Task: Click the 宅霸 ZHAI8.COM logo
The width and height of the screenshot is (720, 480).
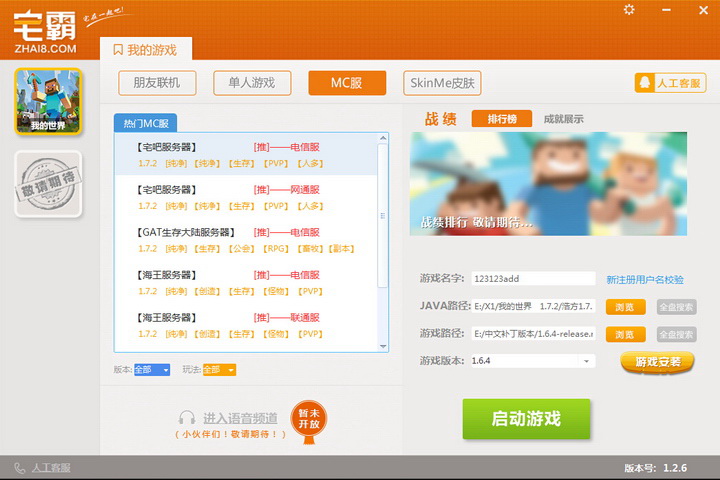Action: point(45,31)
